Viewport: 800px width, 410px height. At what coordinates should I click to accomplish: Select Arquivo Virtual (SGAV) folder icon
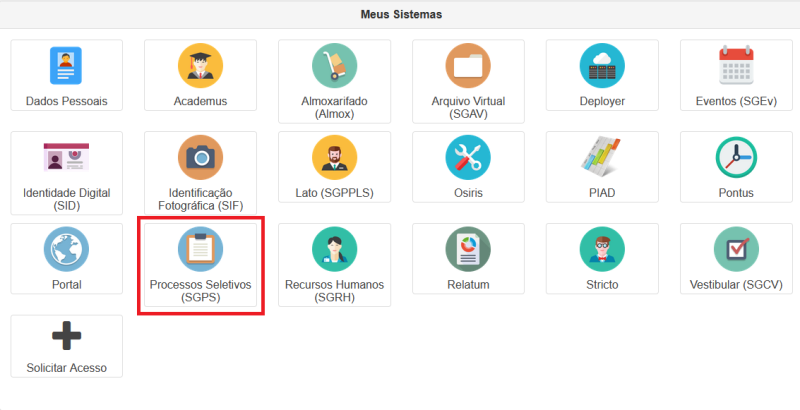468,67
